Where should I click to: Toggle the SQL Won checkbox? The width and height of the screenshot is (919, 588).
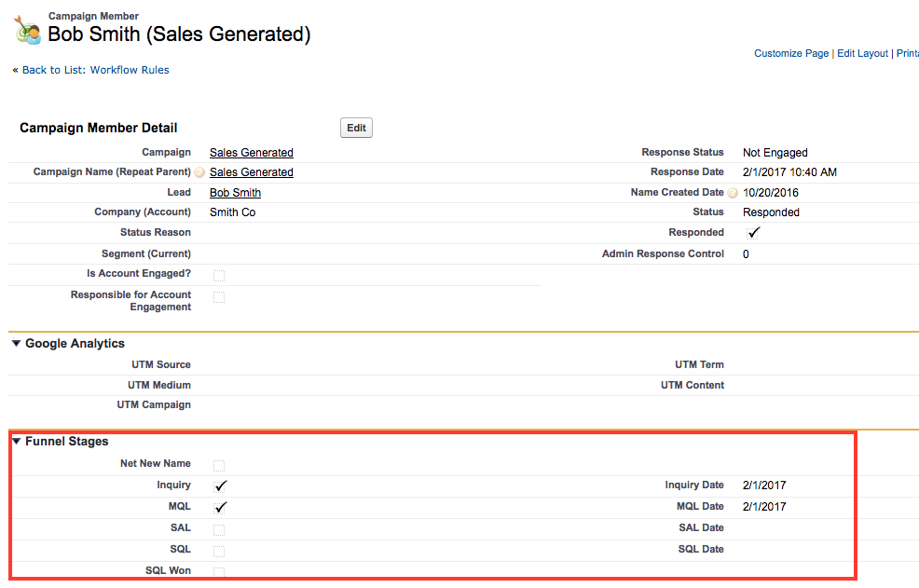click(x=219, y=572)
